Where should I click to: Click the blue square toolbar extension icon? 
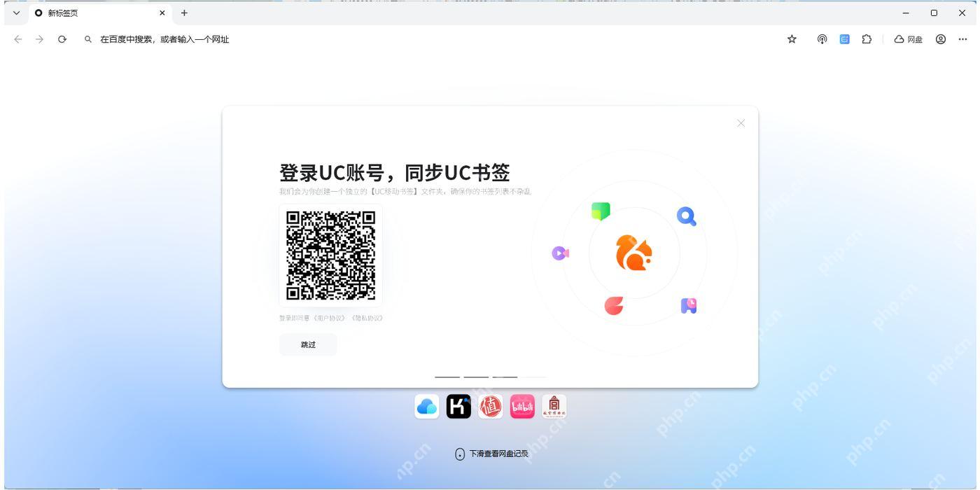(x=844, y=39)
